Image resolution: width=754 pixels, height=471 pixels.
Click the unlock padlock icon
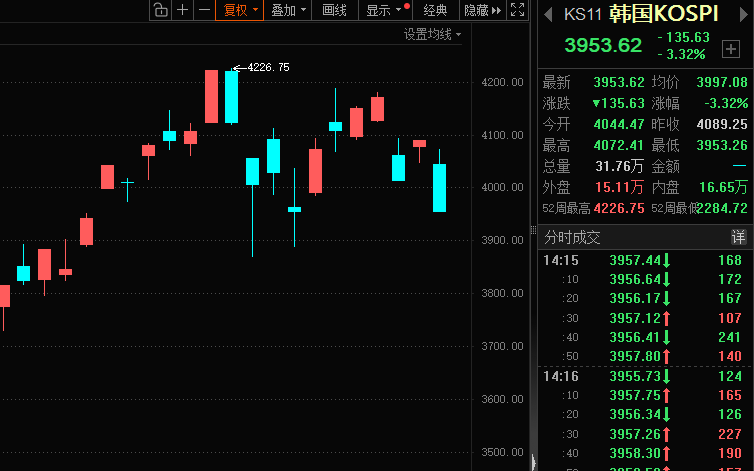click(161, 10)
